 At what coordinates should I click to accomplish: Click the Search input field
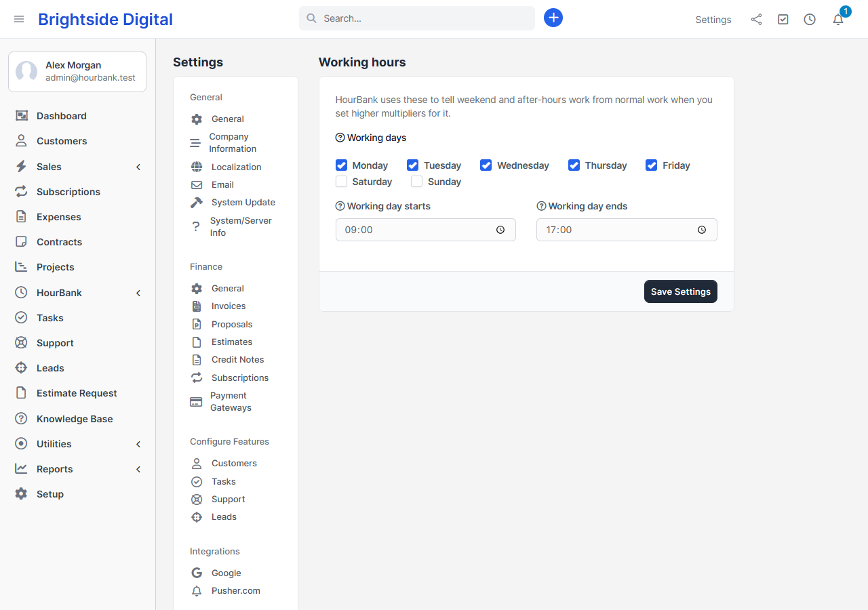(417, 18)
